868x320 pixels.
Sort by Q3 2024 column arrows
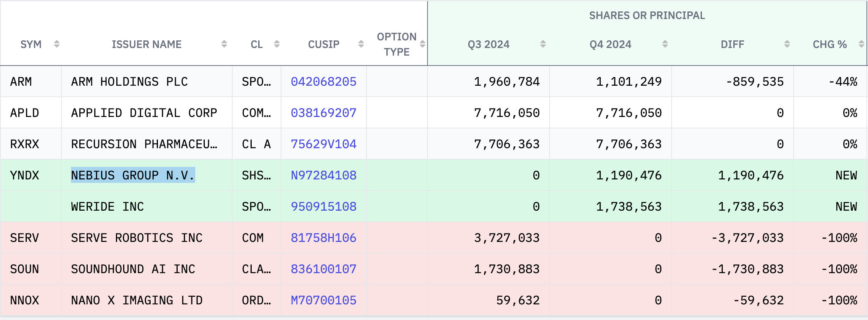543,44
